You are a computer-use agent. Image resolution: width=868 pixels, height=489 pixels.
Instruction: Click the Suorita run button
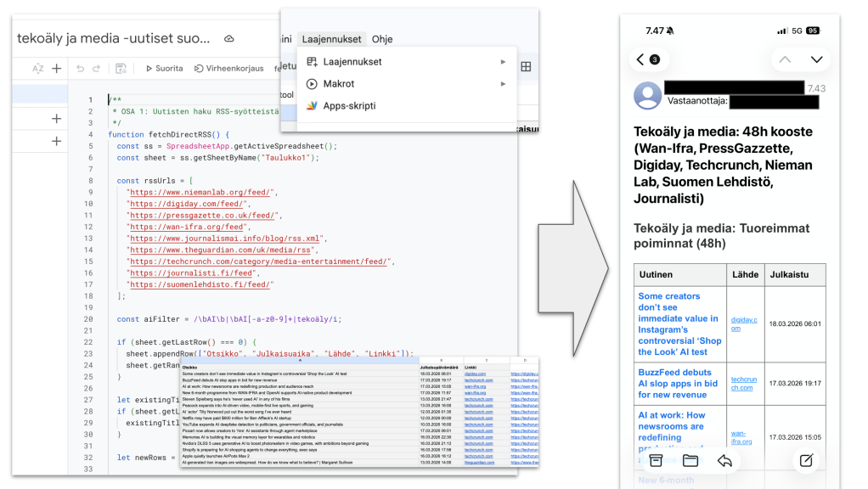click(x=163, y=69)
